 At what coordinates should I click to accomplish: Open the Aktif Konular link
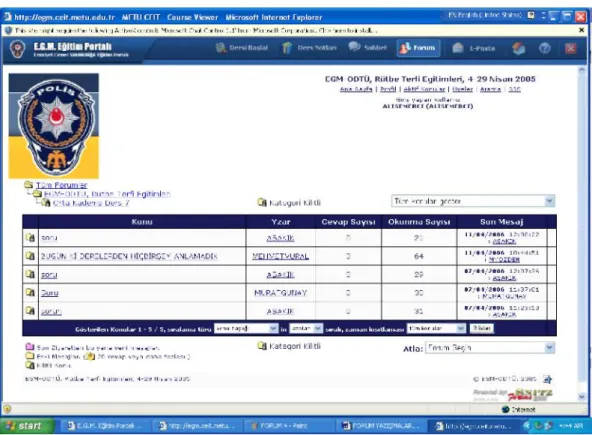click(424, 89)
